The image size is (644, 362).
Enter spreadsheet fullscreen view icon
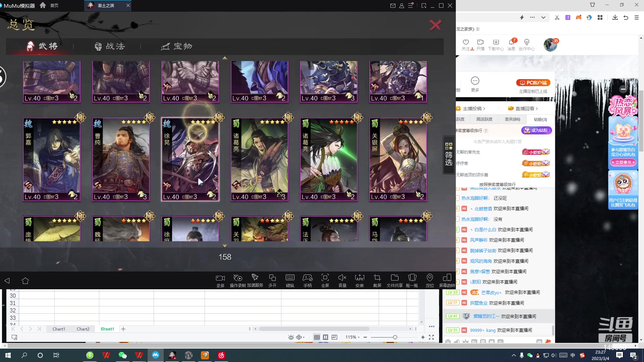click(431, 337)
